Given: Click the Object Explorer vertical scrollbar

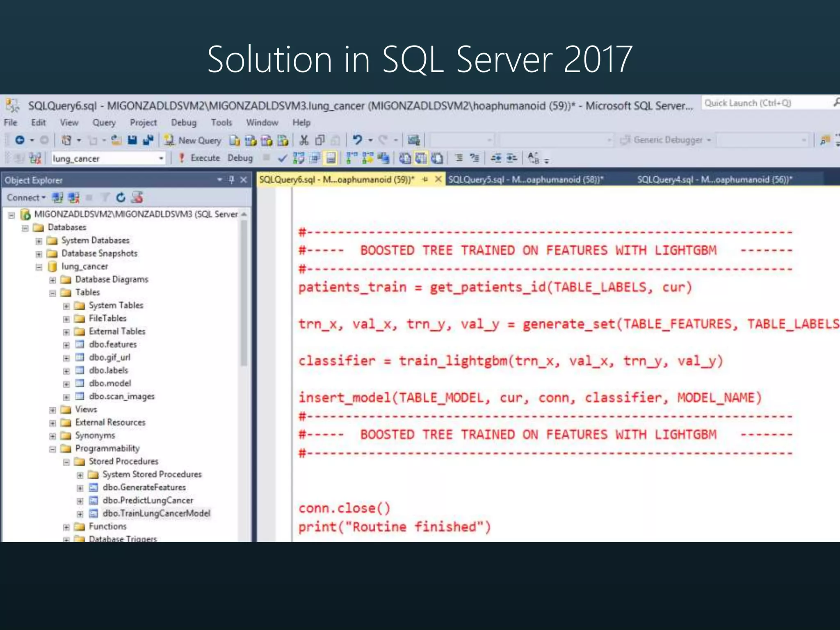Looking at the screenshot, I should (244, 293).
